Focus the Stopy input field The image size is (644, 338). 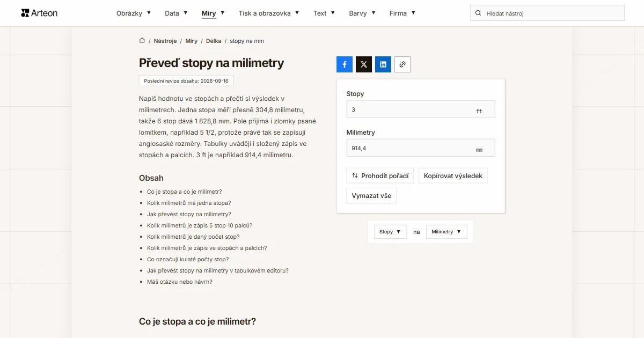(x=421, y=109)
